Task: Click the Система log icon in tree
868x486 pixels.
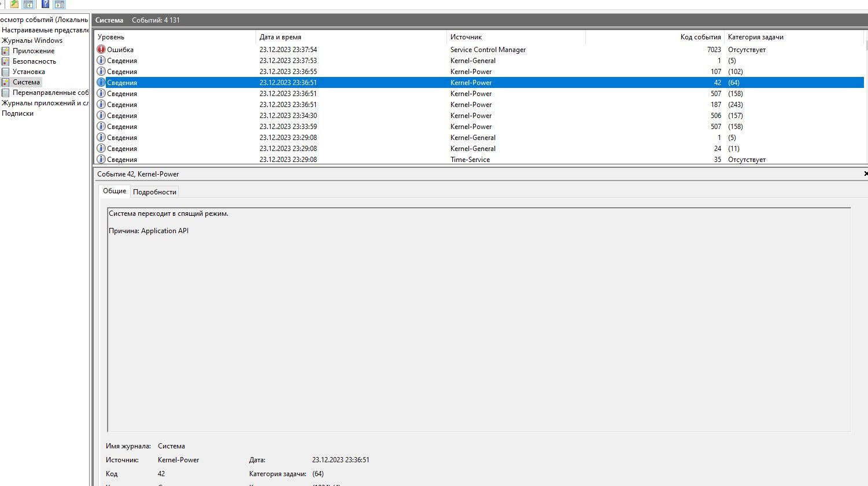Action: [x=6, y=82]
